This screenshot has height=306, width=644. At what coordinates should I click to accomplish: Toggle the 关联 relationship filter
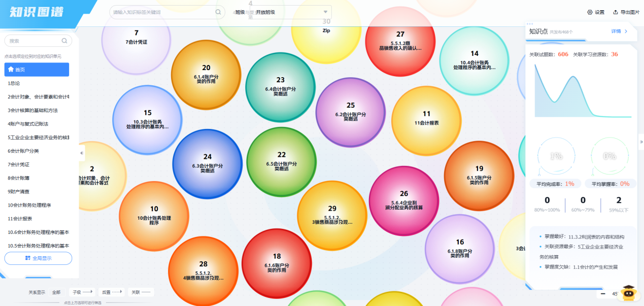pyautogui.click(x=141, y=292)
